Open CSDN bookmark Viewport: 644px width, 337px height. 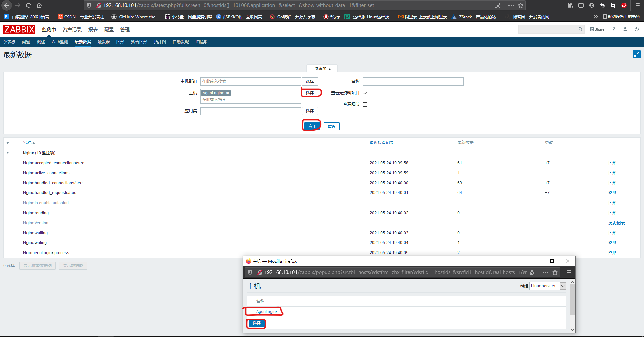pyautogui.click(x=83, y=17)
